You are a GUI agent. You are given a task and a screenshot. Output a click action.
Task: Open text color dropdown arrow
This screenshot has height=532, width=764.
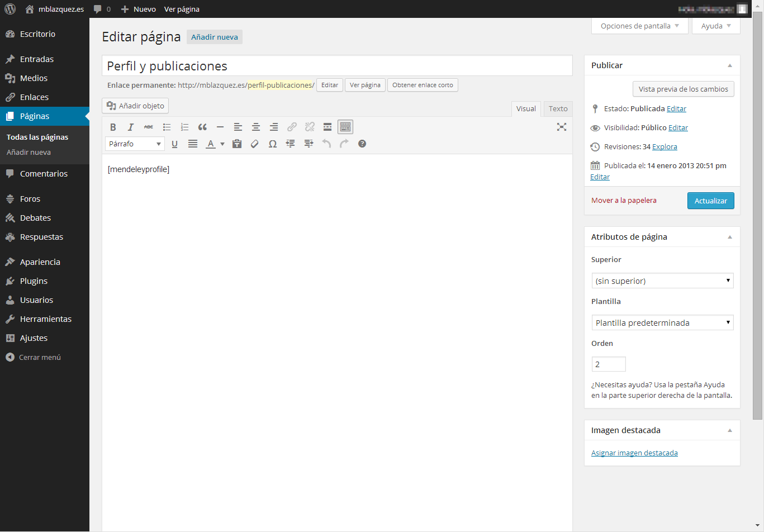222,144
